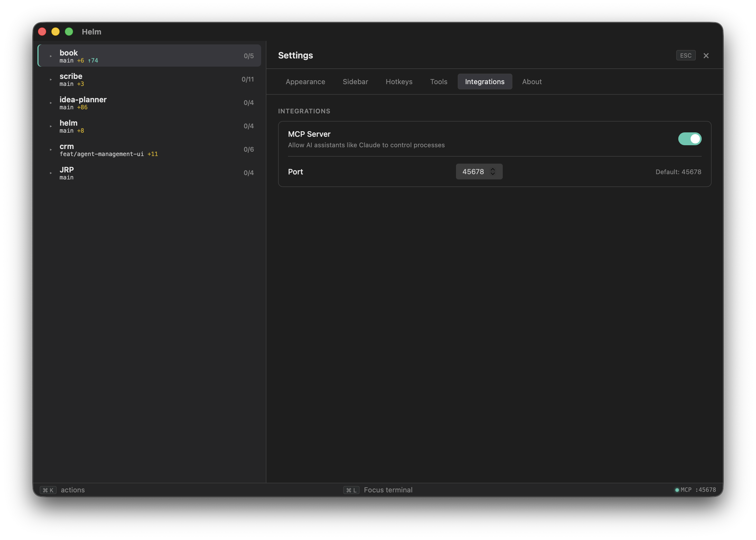Click the green fullscreen window button
The height and width of the screenshot is (540, 756).
[69, 32]
